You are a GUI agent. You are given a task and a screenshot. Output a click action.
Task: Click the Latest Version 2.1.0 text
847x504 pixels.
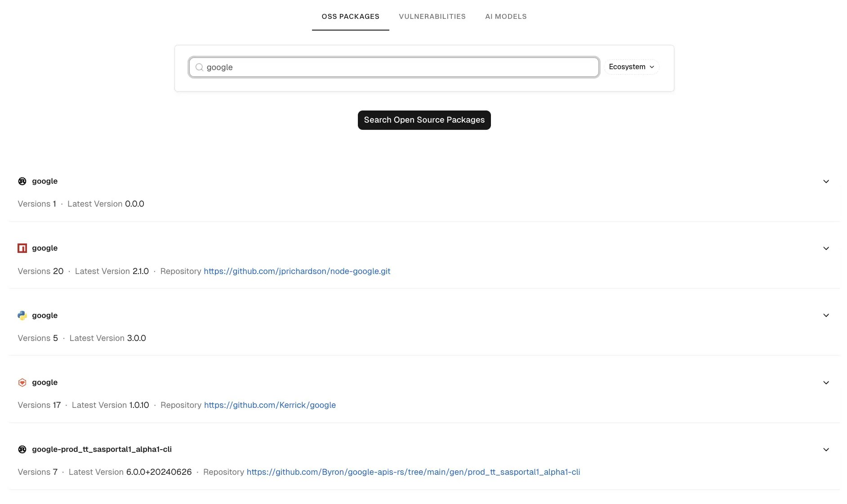click(111, 271)
